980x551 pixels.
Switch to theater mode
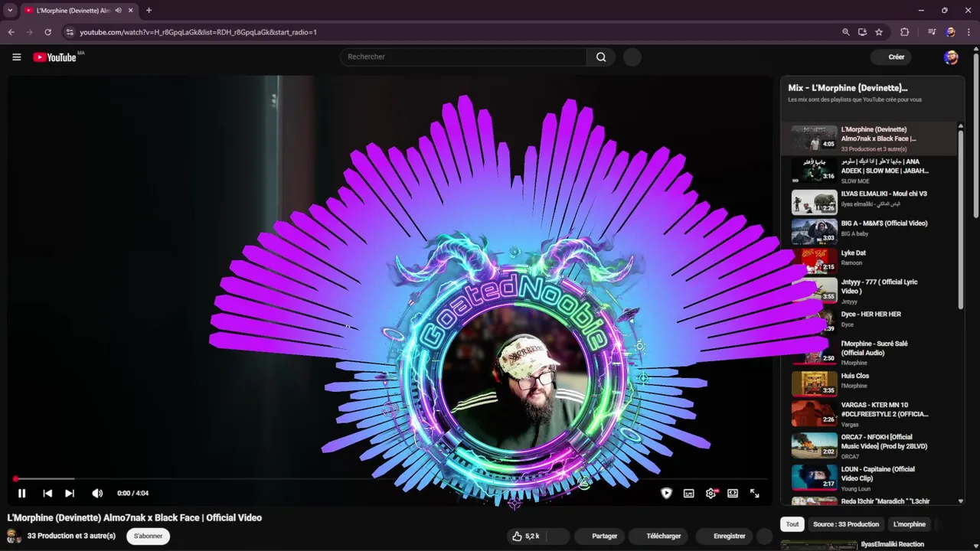point(733,494)
